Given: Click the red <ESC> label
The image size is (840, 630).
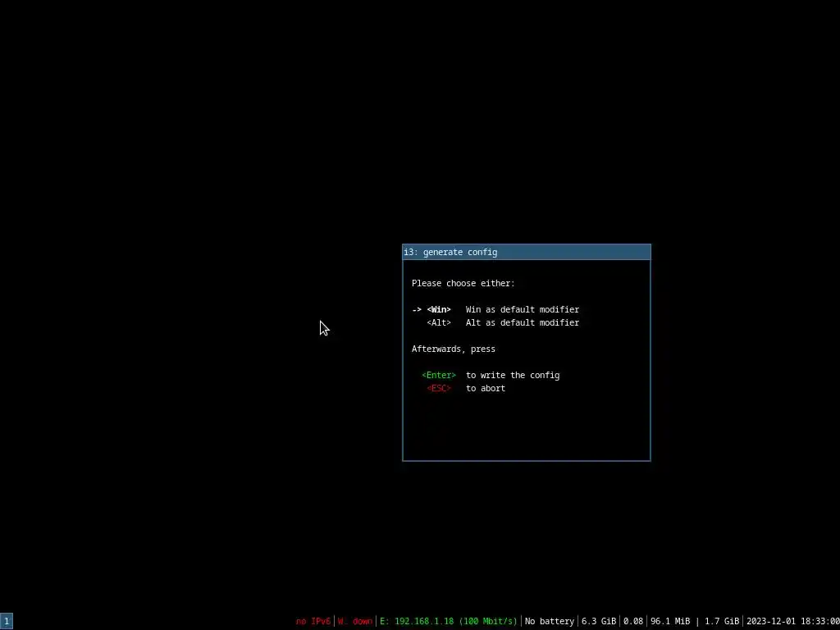Looking at the screenshot, I should (x=439, y=388).
